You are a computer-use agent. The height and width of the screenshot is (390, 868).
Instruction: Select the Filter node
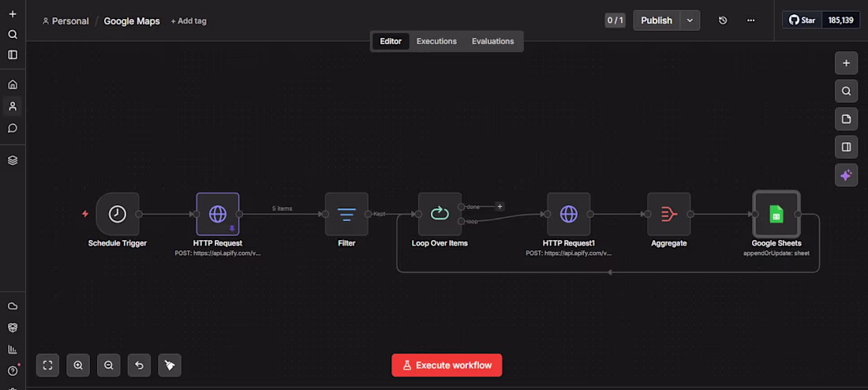point(346,214)
